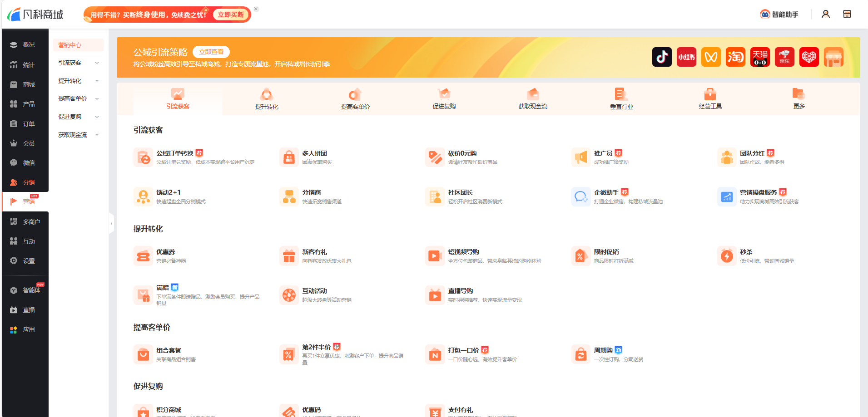Image resolution: width=868 pixels, height=417 pixels.
Task: Open the Xiaohongshu platform icon
Action: [x=686, y=57]
